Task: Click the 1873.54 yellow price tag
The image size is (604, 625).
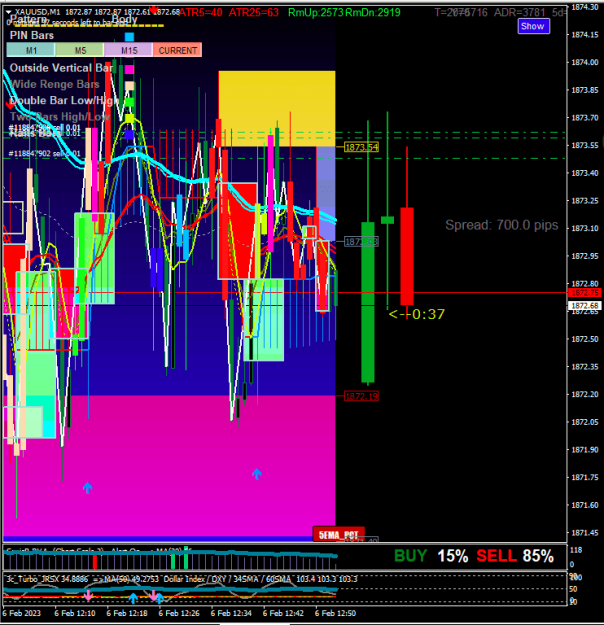Action: 361,147
